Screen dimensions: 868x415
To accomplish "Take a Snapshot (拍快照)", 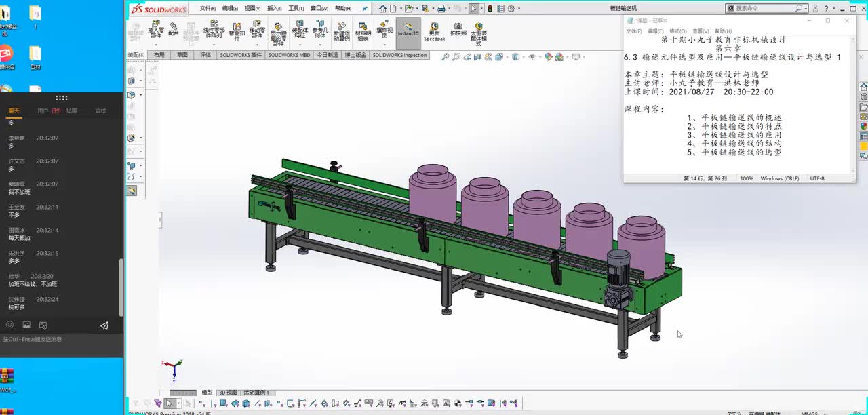I will (458, 29).
